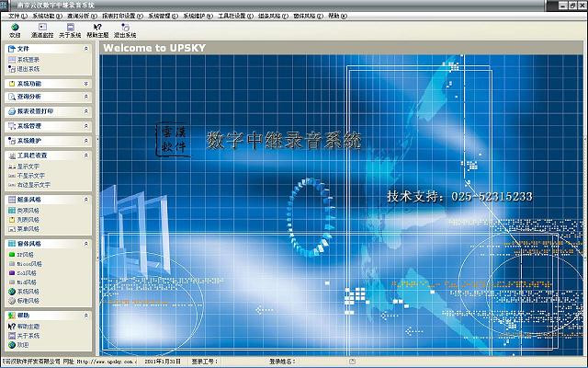Image resolution: width=588 pixels, height=368 pixels.
Task: Open 系统登录 in the file panel
Action: (x=28, y=59)
